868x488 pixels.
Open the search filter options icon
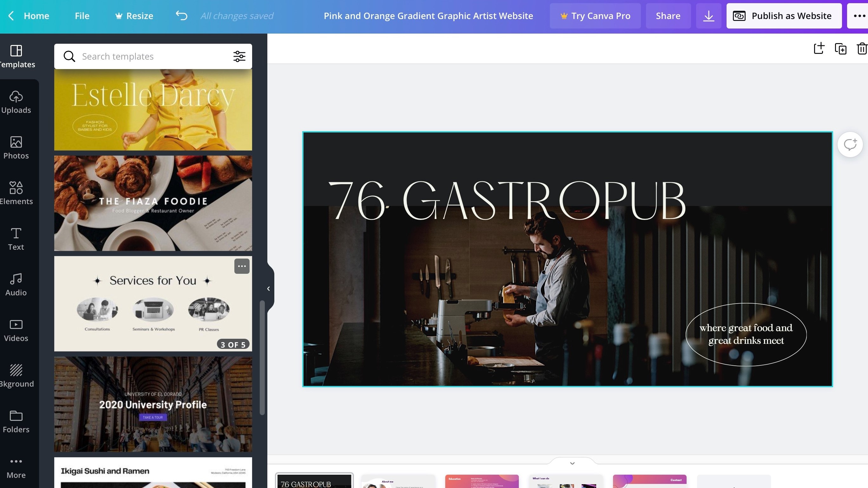[239, 56]
